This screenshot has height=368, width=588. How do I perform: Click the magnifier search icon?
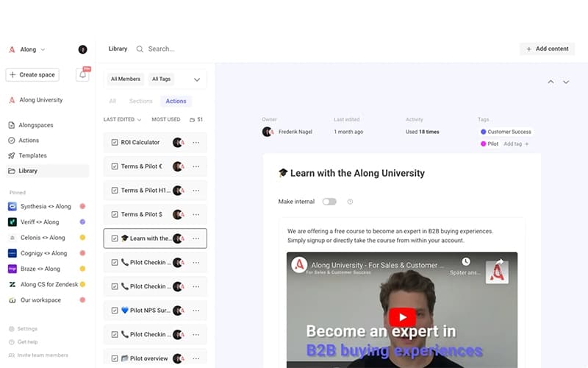pos(140,49)
